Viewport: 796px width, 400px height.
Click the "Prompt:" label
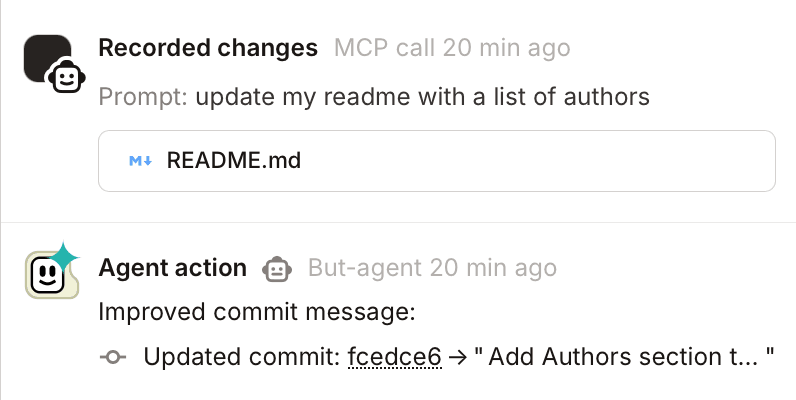coord(143,97)
